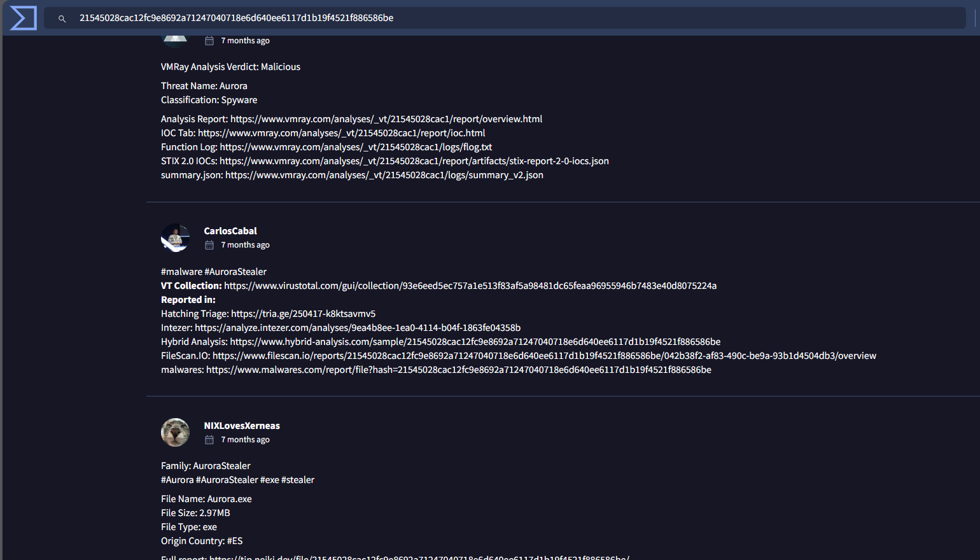The height and width of the screenshot is (560, 980).
Task: Open the VMRay IOC Tab link
Action: coord(341,133)
